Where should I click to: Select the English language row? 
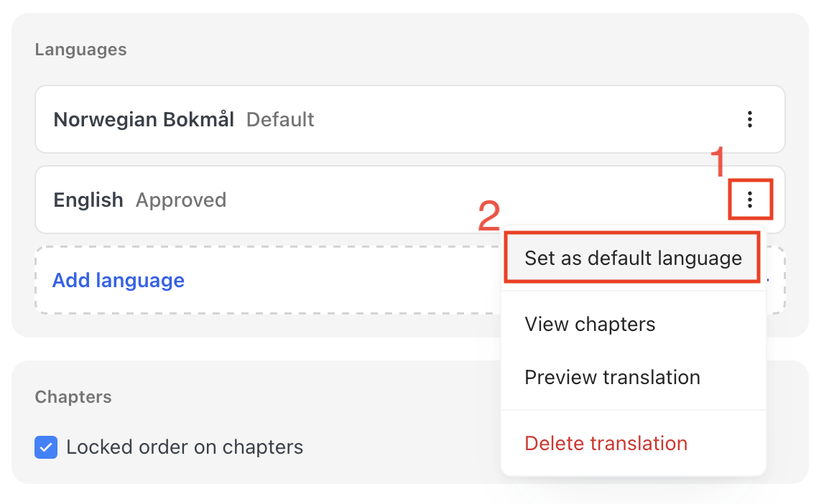click(x=409, y=200)
